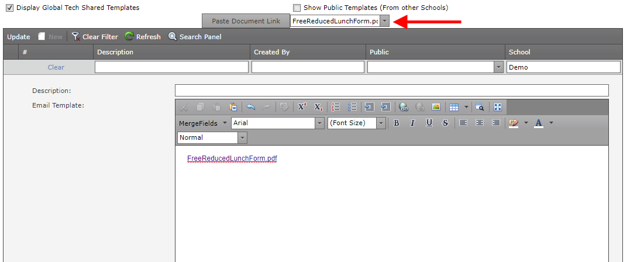Increase paragraph indent
Viewport: 644px width, 262px height.
[x=370, y=107]
